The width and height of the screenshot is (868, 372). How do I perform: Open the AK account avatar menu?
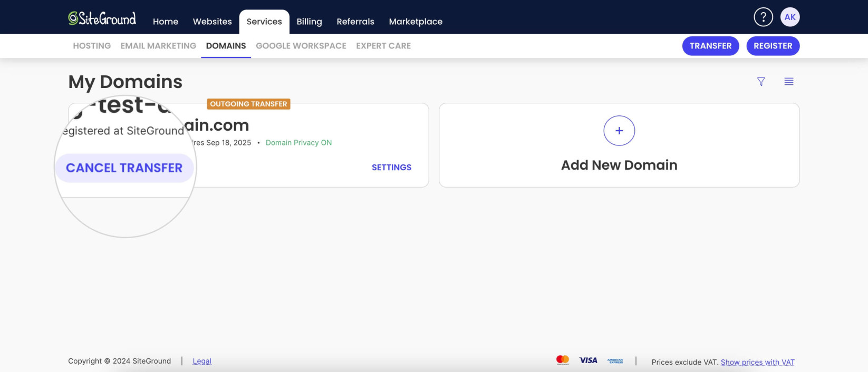pos(790,17)
